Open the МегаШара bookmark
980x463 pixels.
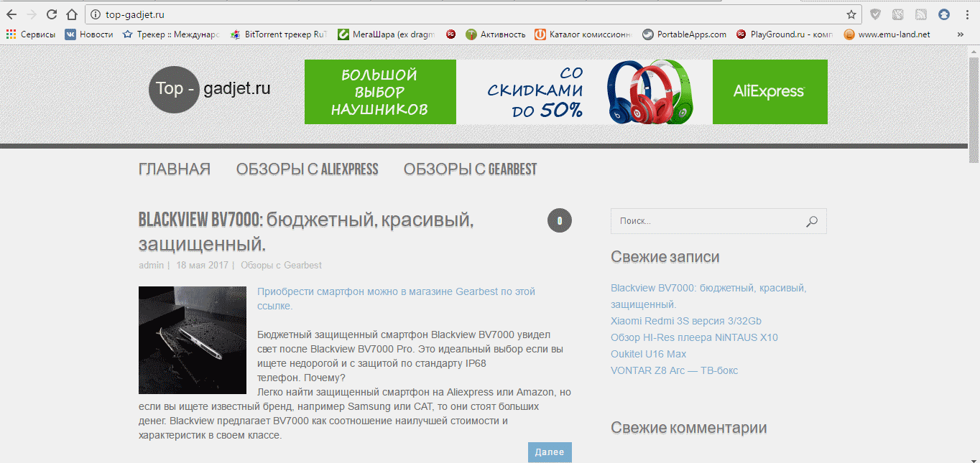click(x=387, y=34)
